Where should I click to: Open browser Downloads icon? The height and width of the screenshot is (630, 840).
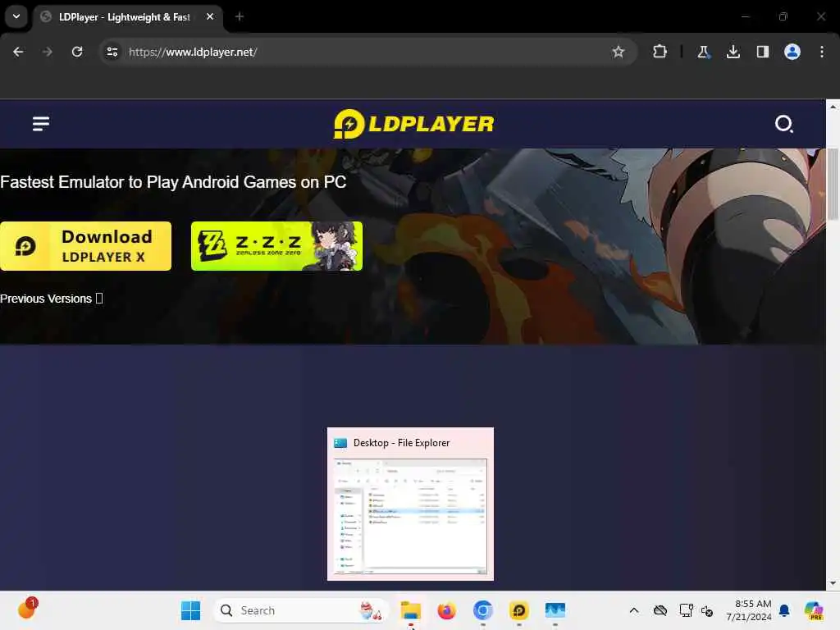[x=733, y=52]
